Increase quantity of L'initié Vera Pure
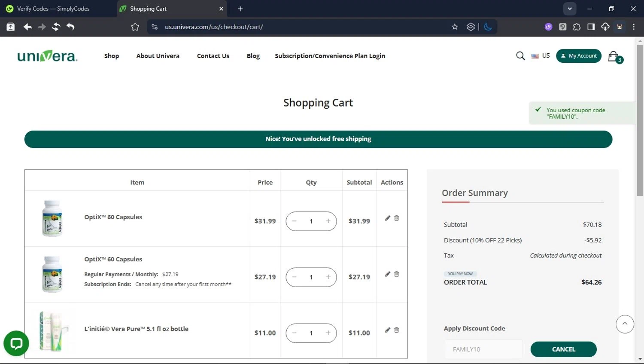Screen dimensions: 644x364 pos(328,333)
